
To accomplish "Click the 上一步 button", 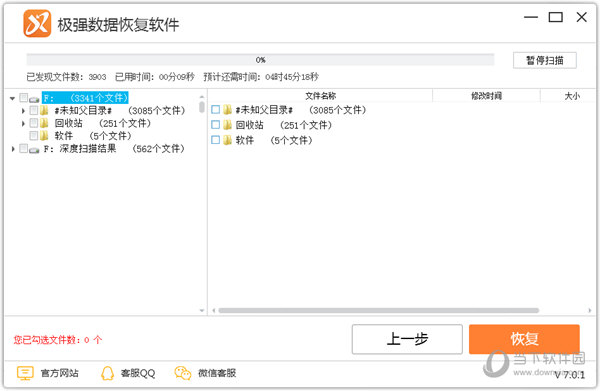I will pos(407,339).
